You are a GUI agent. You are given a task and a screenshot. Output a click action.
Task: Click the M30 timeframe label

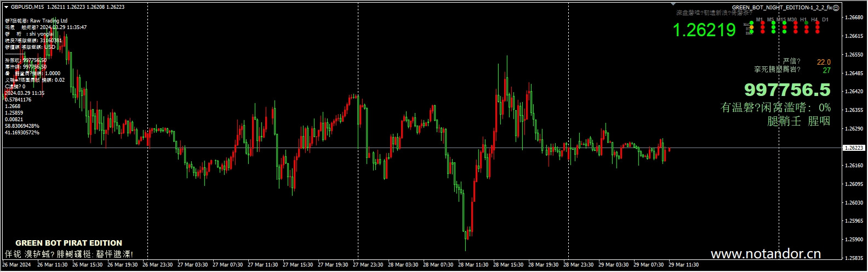[792, 20]
